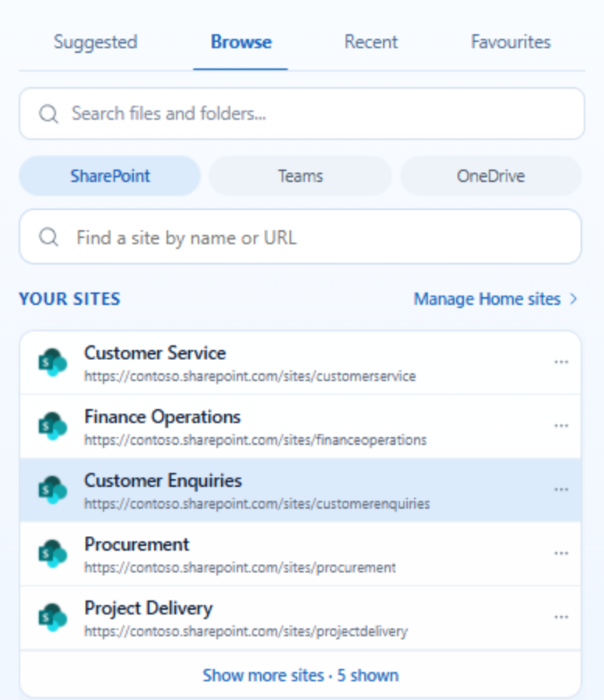Click magnifier icon in site search box
604x700 pixels.
48,237
